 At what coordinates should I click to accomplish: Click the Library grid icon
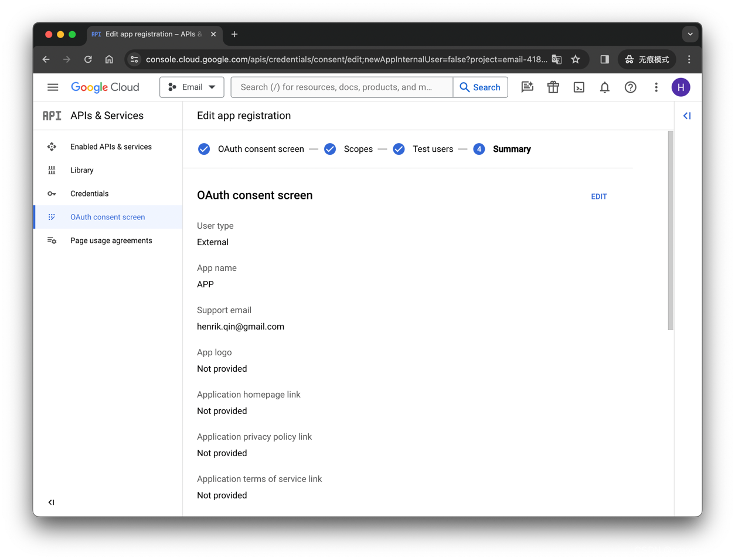[52, 170]
